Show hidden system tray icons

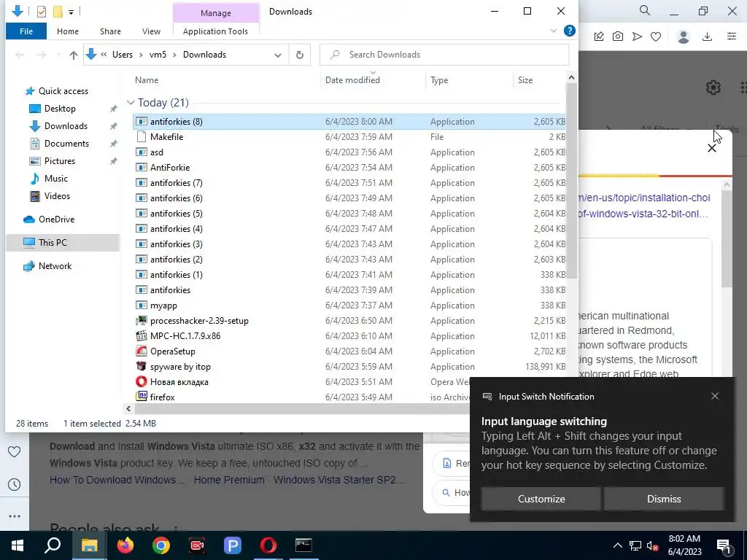coord(617,545)
